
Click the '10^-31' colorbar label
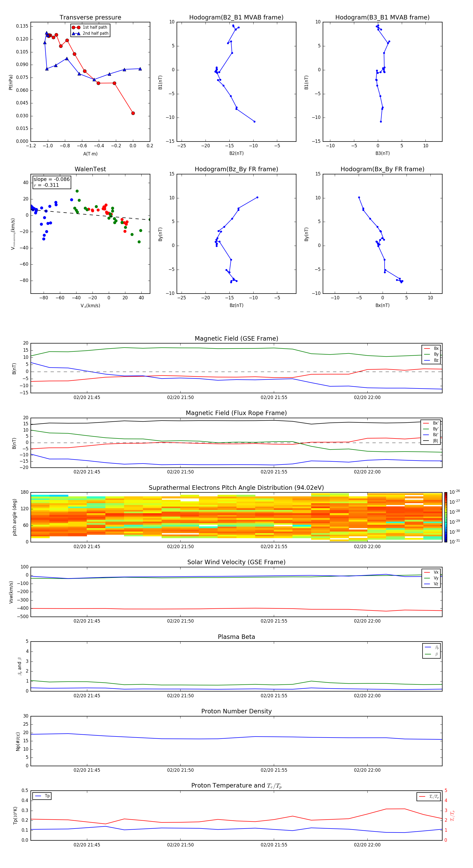point(455,542)
